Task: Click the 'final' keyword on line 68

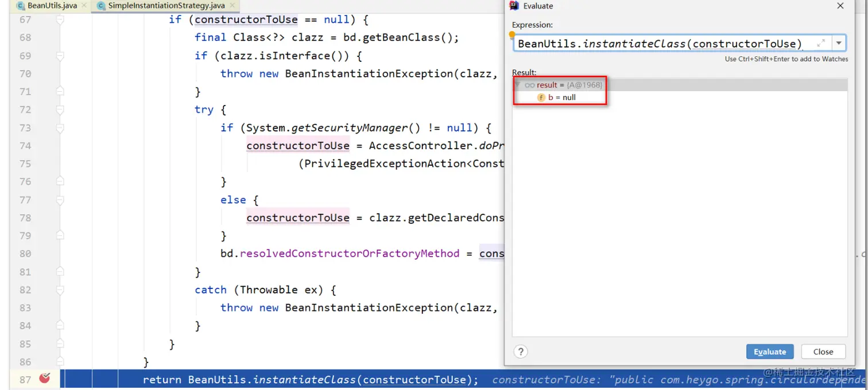Action: [210, 37]
